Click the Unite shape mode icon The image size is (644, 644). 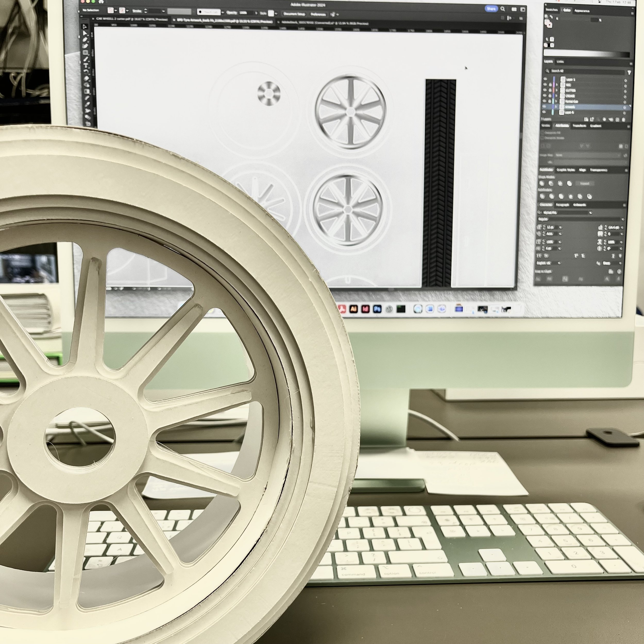pos(542,183)
